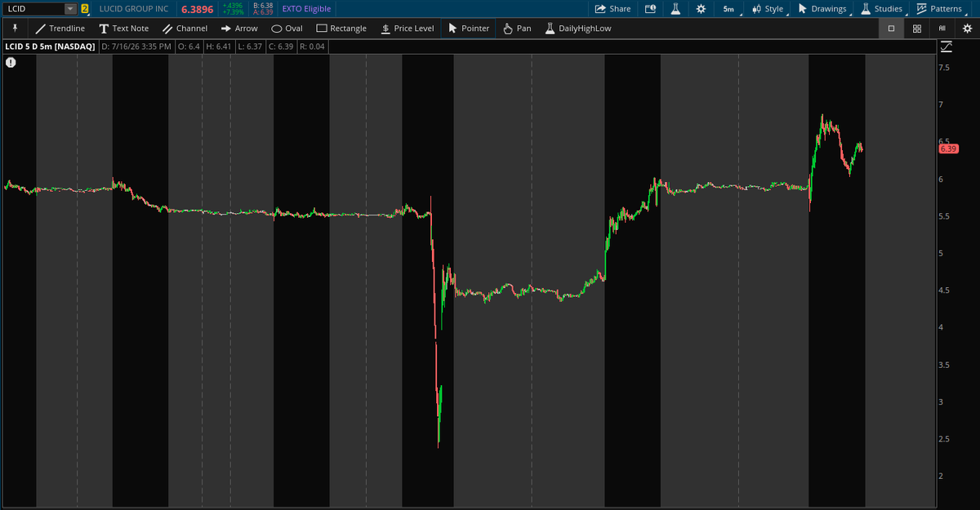Pick the Arrow drawing tool
Viewport: 980px width, 510px height.
coord(239,28)
